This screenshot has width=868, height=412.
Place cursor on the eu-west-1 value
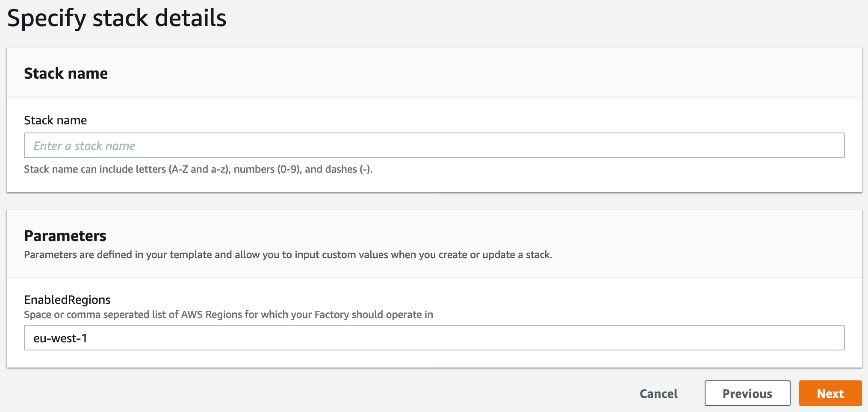pos(60,338)
